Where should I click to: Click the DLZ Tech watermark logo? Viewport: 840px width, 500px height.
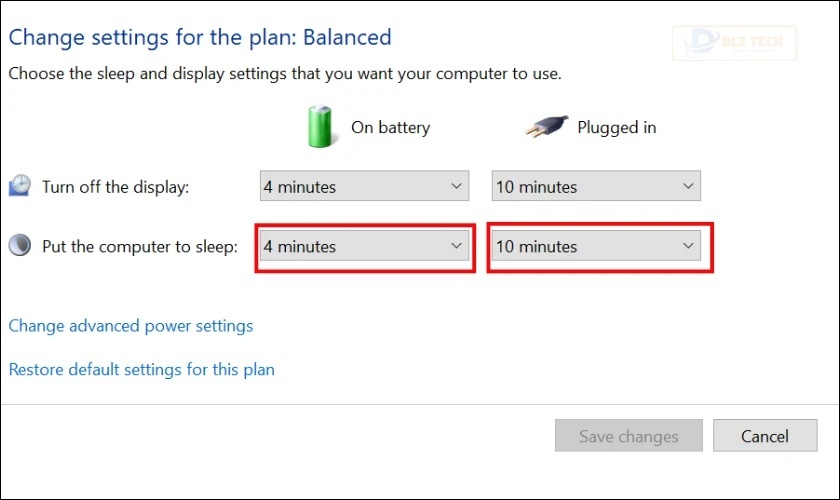[x=734, y=43]
